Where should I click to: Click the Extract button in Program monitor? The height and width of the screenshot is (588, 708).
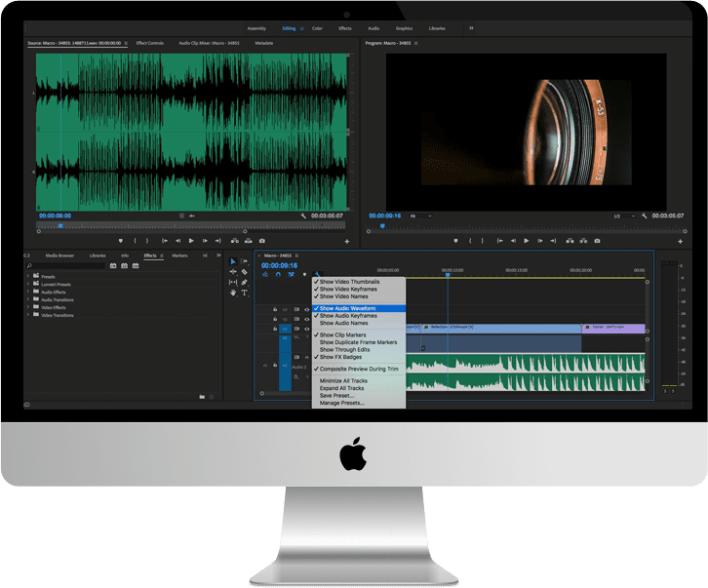pos(583,241)
